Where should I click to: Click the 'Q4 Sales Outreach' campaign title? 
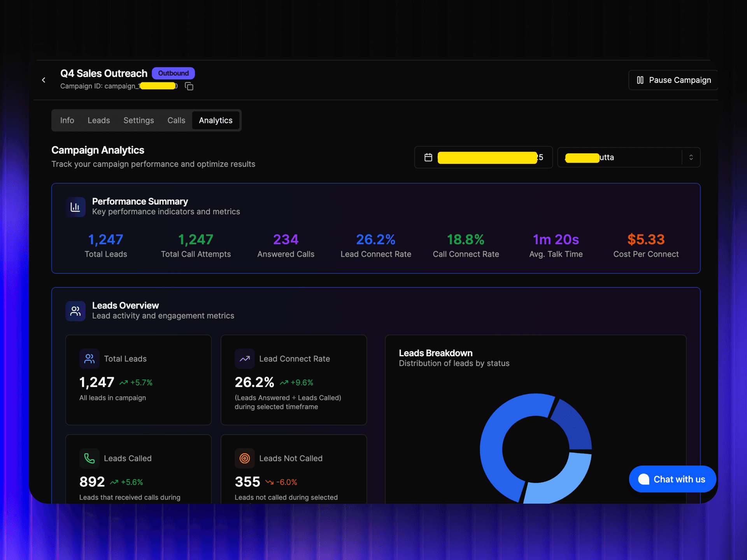point(104,73)
